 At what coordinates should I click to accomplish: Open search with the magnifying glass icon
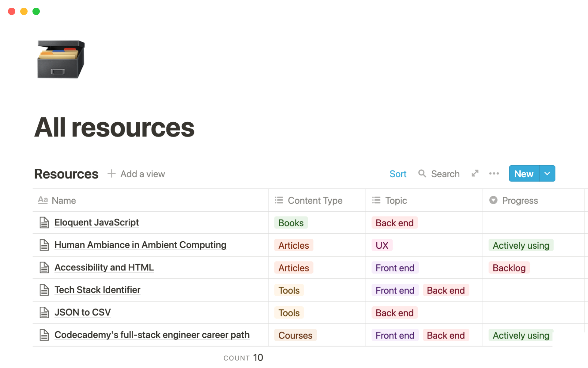tap(422, 174)
